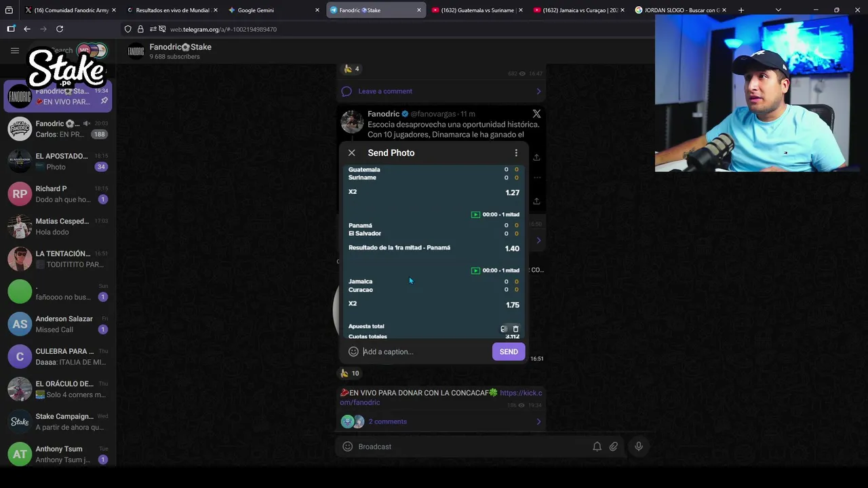Open Telegram hamburger menu

click(x=15, y=50)
